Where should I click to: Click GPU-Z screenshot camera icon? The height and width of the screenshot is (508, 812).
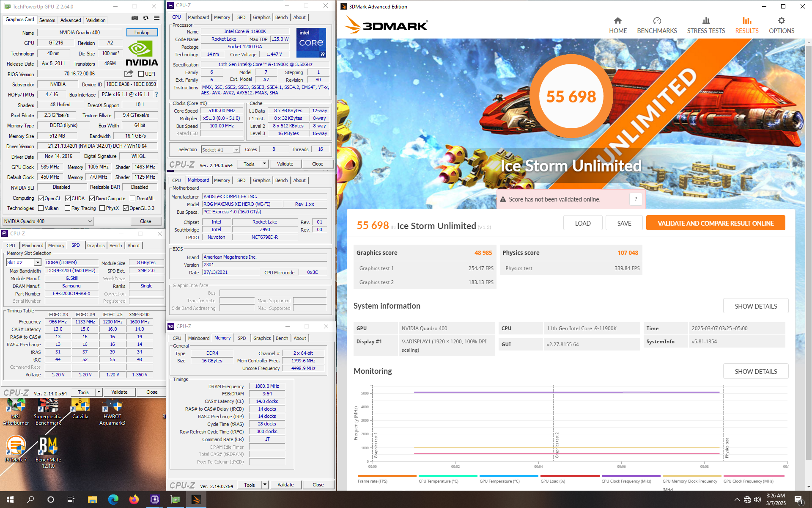pos(134,18)
